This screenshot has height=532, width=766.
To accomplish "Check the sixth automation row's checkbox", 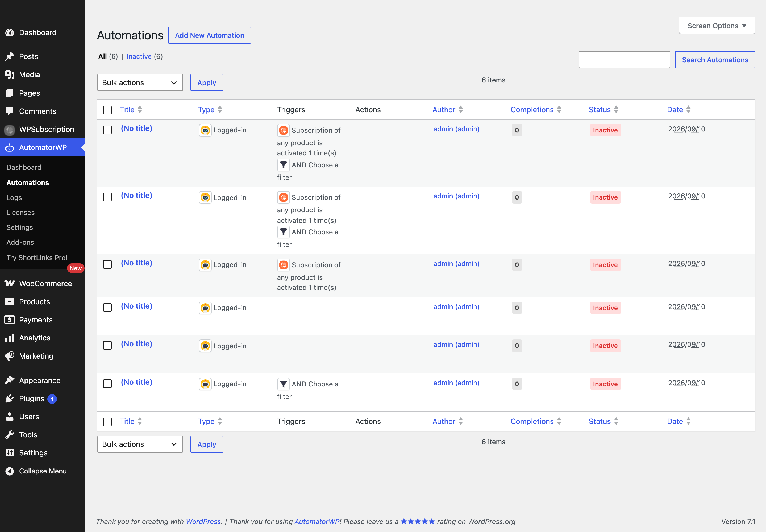I will (107, 383).
